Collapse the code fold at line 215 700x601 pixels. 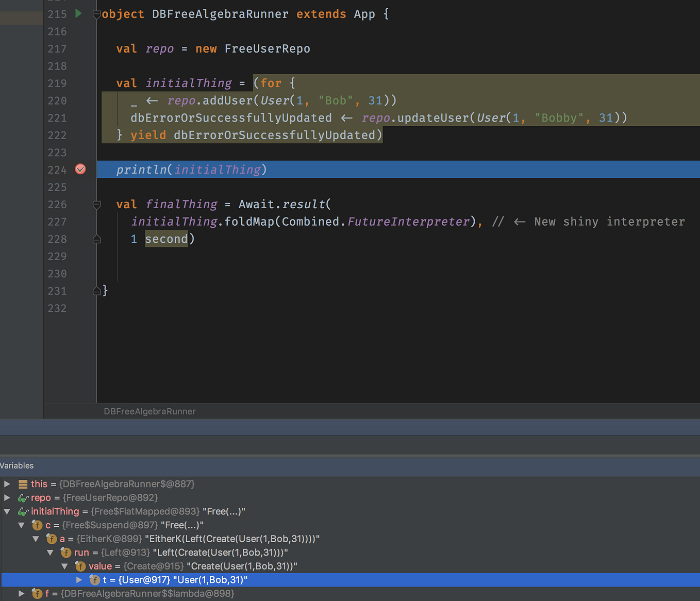coord(96,15)
